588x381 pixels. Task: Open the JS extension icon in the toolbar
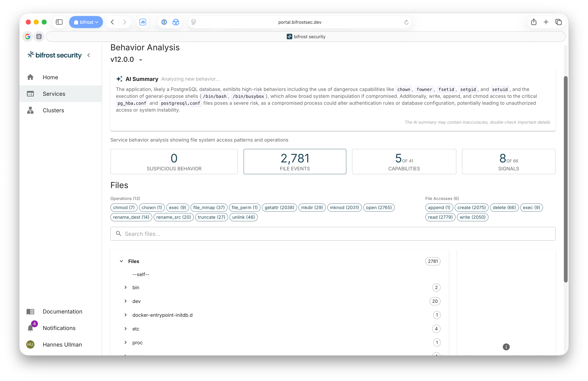coord(143,22)
